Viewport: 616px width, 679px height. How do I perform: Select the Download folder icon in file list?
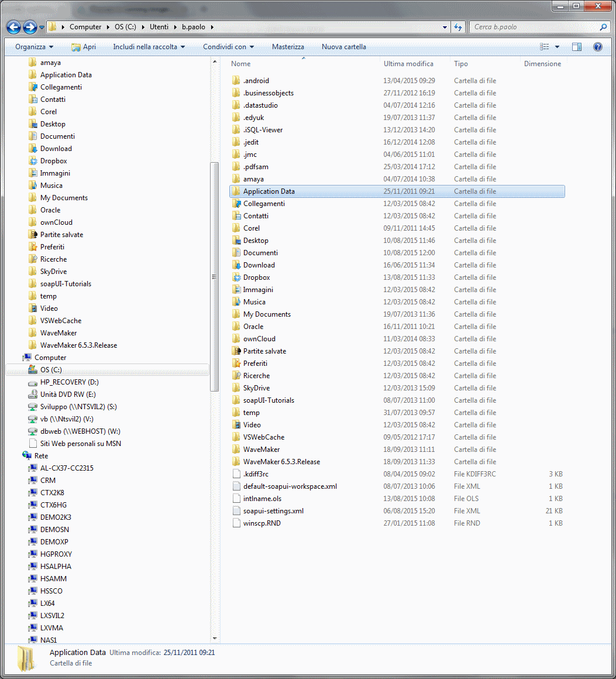[x=236, y=265]
